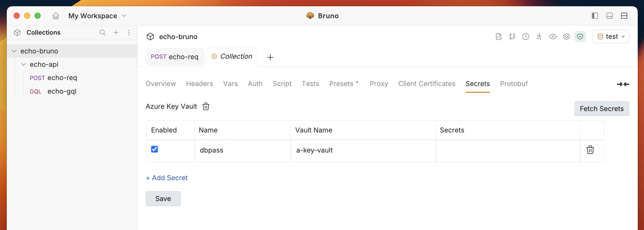Open the test environment dropdown
Viewport: 644px width, 230px height.
(x=611, y=37)
